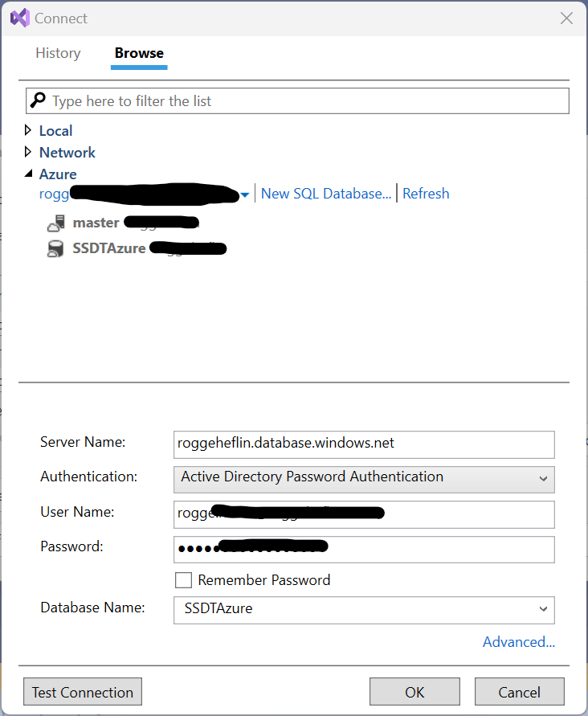Close the Connect dialog
588x716 pixels.
coord(566,18)
